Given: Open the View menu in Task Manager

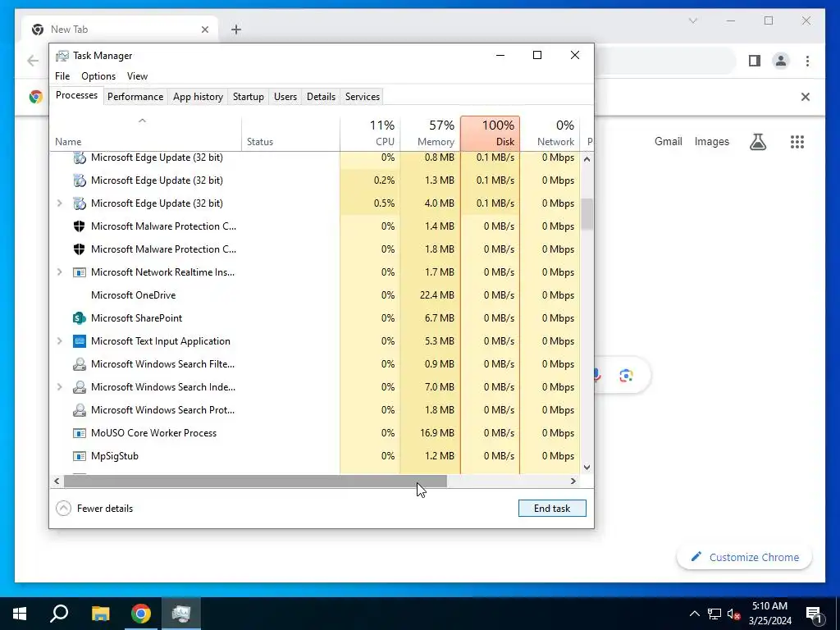Looking at the screenshot, I should (x=137, y=76).
